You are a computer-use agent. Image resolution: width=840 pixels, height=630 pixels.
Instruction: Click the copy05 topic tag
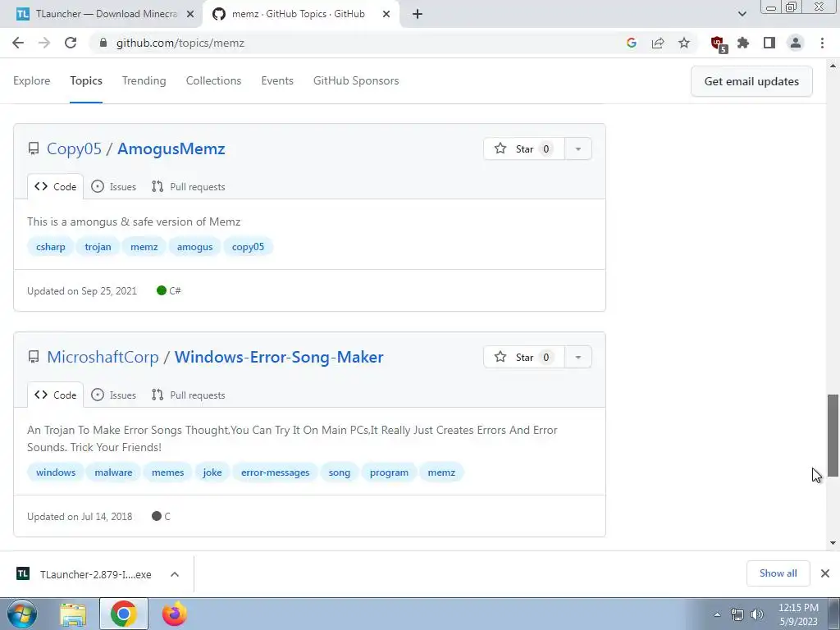click(x=248, y=247)
